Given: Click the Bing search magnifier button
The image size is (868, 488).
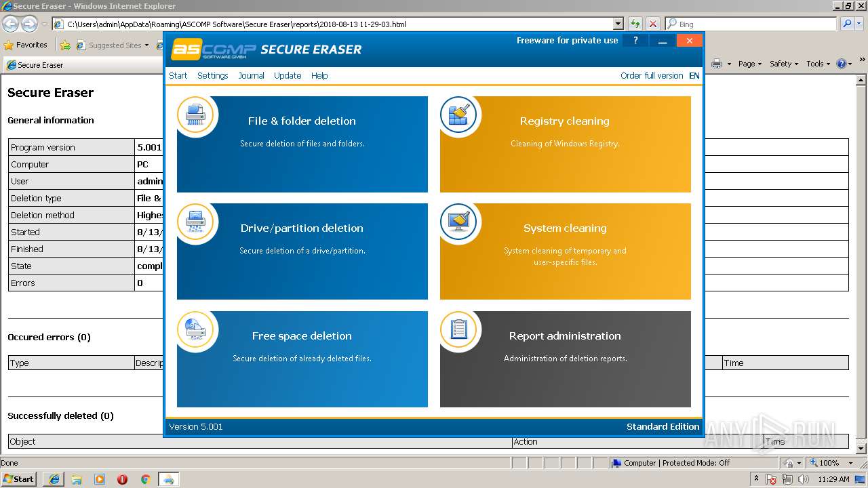Looking at the screenshot, I should 846,24.
